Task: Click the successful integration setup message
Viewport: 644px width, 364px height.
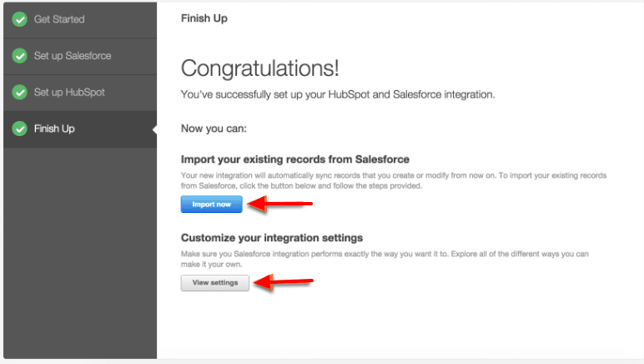Action: pos(338,94)
